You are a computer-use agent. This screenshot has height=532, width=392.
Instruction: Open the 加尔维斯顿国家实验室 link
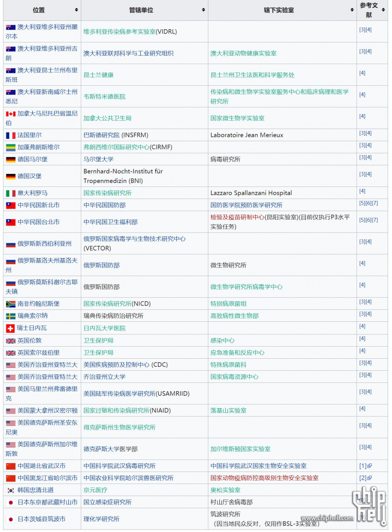240,449
